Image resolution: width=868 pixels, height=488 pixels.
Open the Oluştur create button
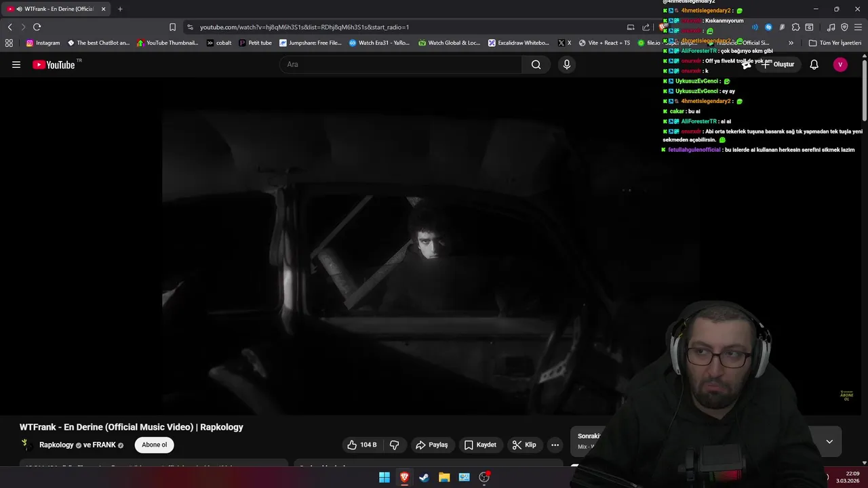777,64
